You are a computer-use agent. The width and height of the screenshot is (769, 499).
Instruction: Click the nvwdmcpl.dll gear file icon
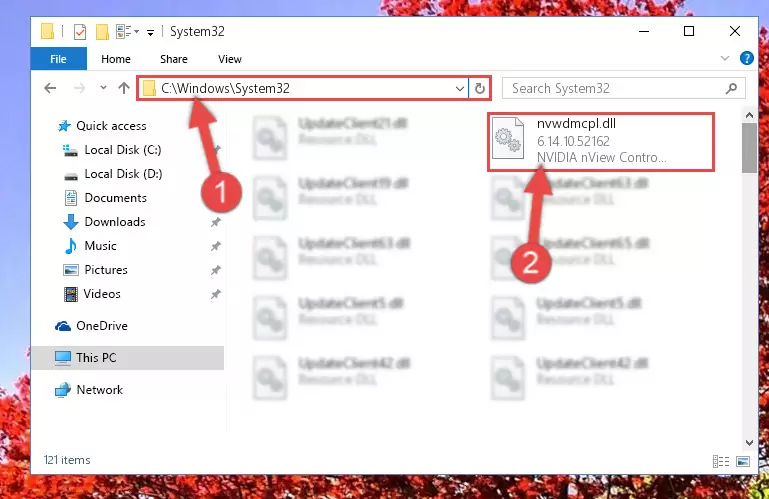pyautogui.click(x=508, y=138)
